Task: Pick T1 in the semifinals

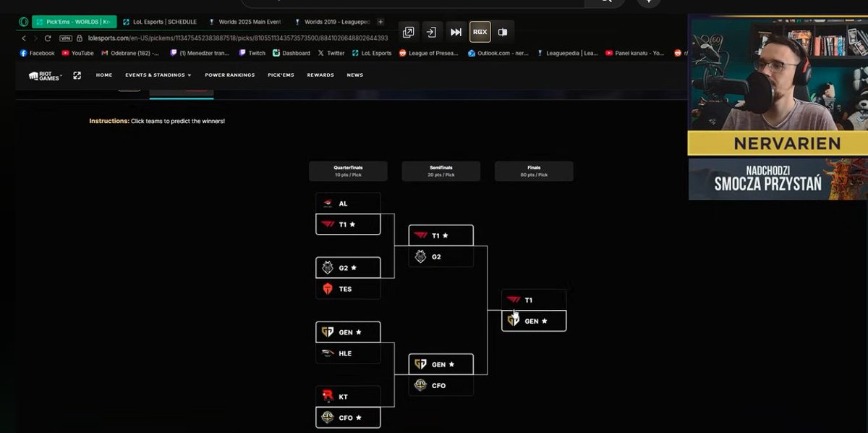Action: pyautogui.click(x=441, y=235)
